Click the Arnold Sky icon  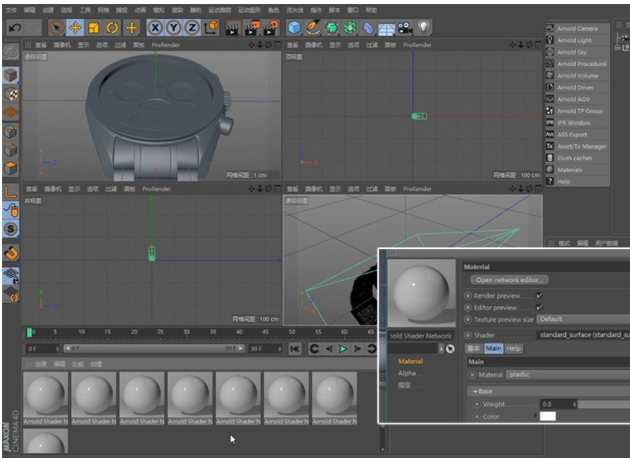550,52
